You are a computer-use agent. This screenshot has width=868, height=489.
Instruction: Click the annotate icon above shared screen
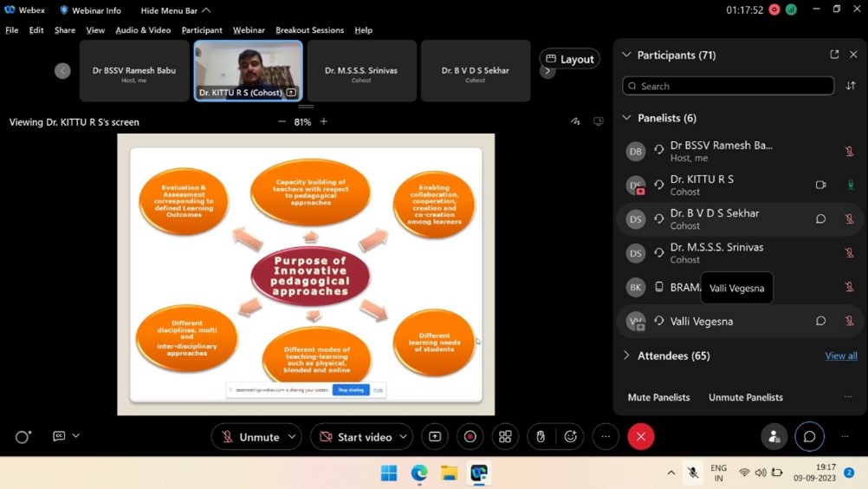575,122
